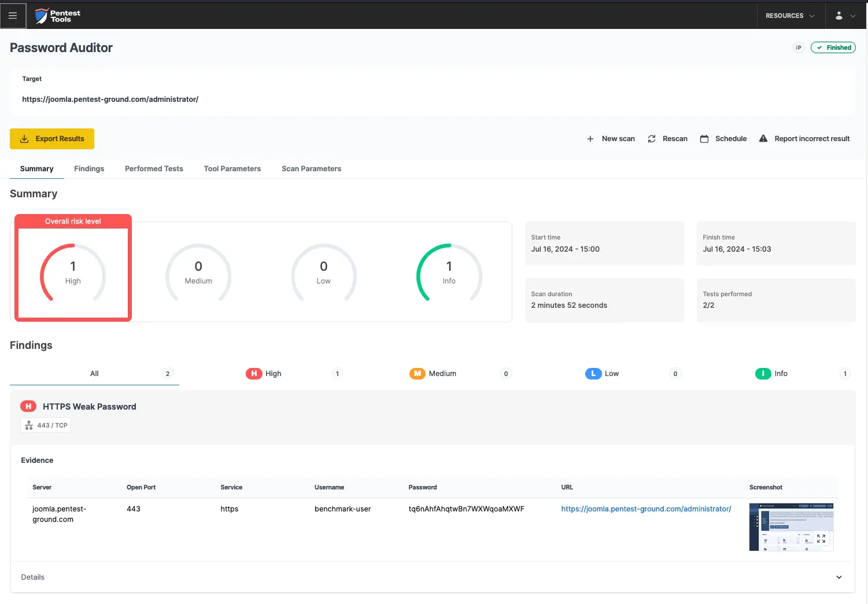Click the network icon in 443 / TCP tag

[x=29, y=425]
